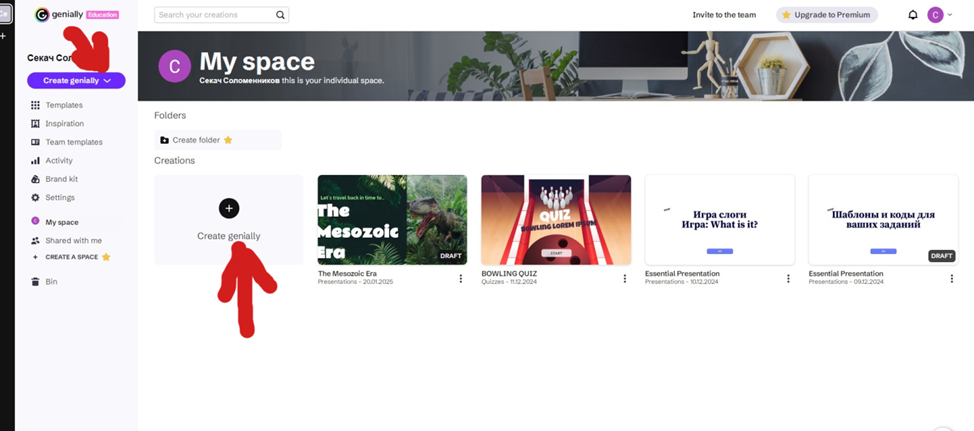Click the Creations heading
The width and height of the screenshot is (974, 431).
click(x=175, y=160)
